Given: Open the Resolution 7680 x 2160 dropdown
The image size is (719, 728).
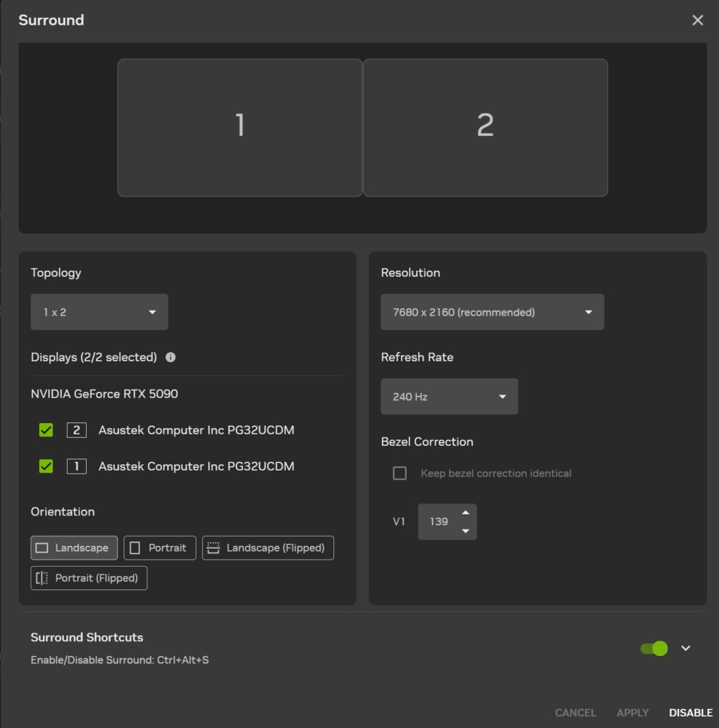Looking at the screenshot, I should tap(492, 312).
